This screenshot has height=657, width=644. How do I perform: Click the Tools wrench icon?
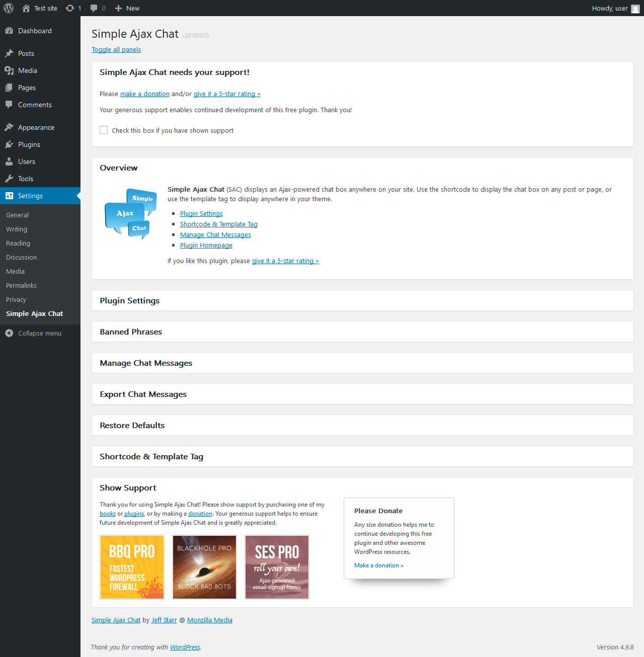(9, 179)
